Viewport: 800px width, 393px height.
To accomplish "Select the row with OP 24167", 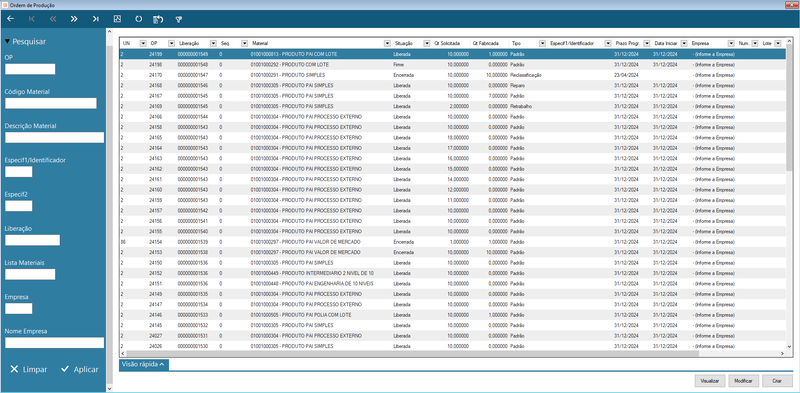I will pyautogui.click(x=453, y=96).
